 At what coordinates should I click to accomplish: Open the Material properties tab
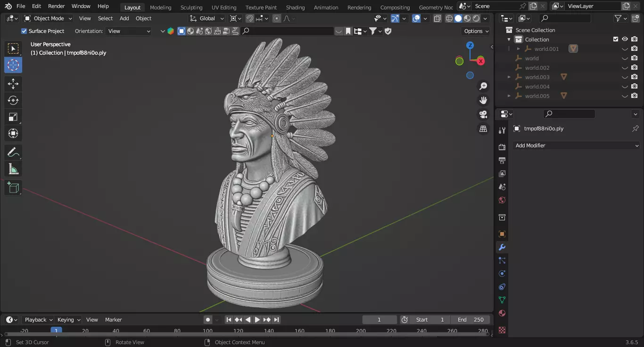[x=502, y=313]
